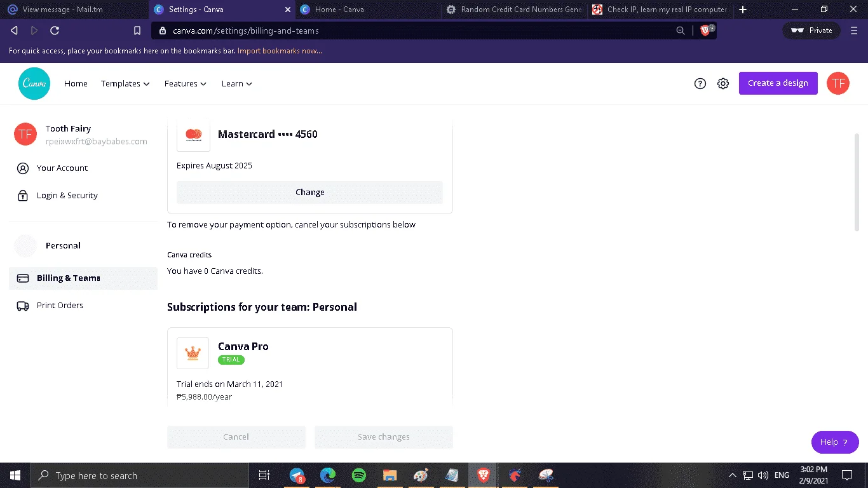Expand the Features dropdown
Viewport: 868px width, 488px height.
(186, 83)
